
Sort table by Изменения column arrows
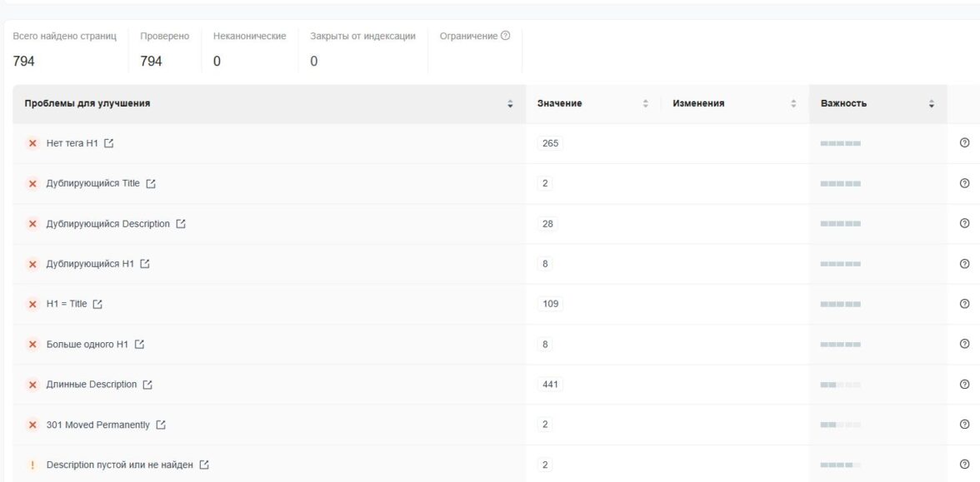pos(793,104)
